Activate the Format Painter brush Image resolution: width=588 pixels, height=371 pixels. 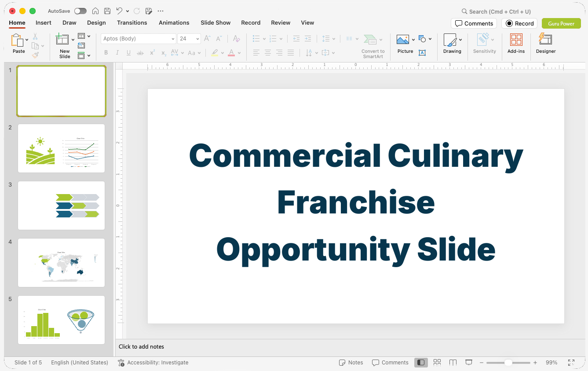pyautogui.click(x=35, y=55)
